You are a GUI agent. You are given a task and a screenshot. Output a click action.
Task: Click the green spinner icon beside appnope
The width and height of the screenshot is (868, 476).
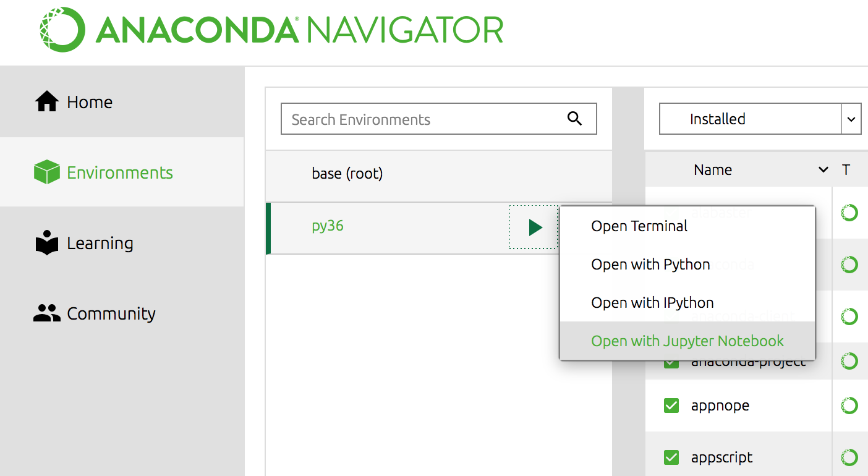tap(849, 406)
